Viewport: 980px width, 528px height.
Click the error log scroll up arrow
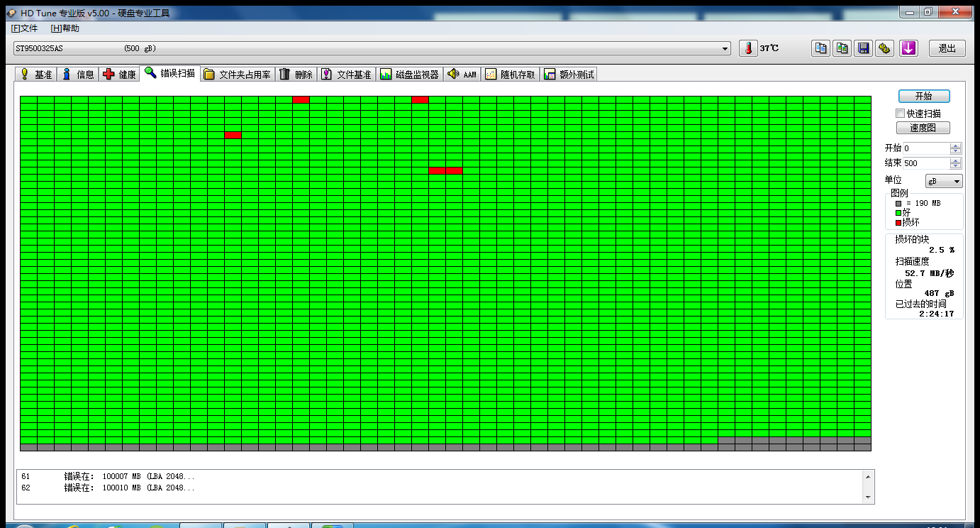tap(868, 476)
